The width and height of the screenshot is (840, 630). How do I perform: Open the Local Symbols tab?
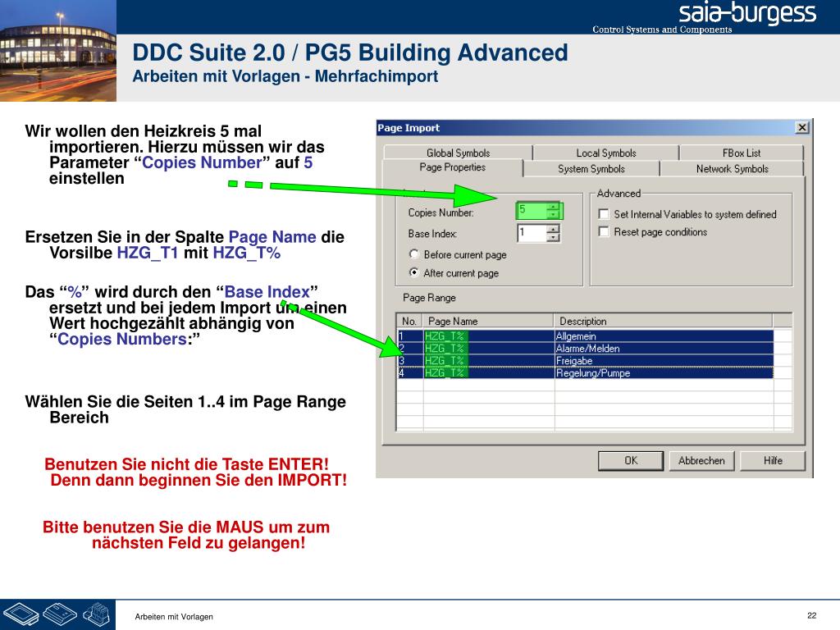pos(606,153)
